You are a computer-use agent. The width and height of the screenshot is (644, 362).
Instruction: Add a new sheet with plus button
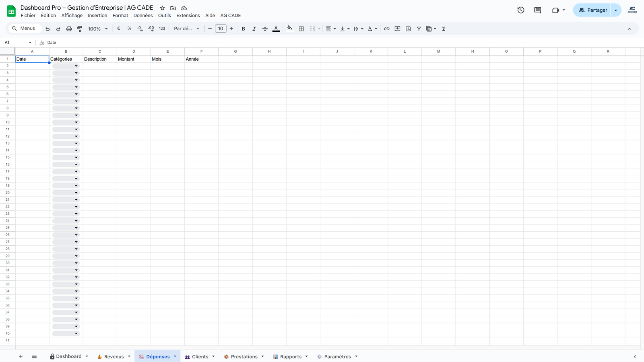(x=21, y=356)
